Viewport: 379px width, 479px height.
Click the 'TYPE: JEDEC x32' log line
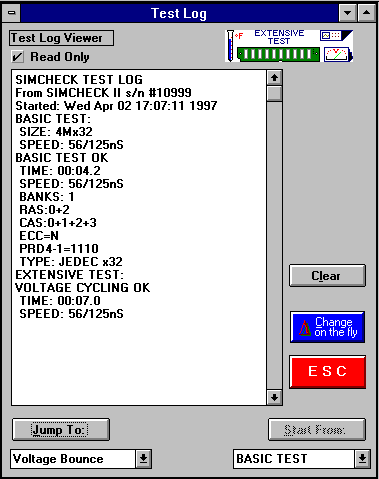coord(71,262)
